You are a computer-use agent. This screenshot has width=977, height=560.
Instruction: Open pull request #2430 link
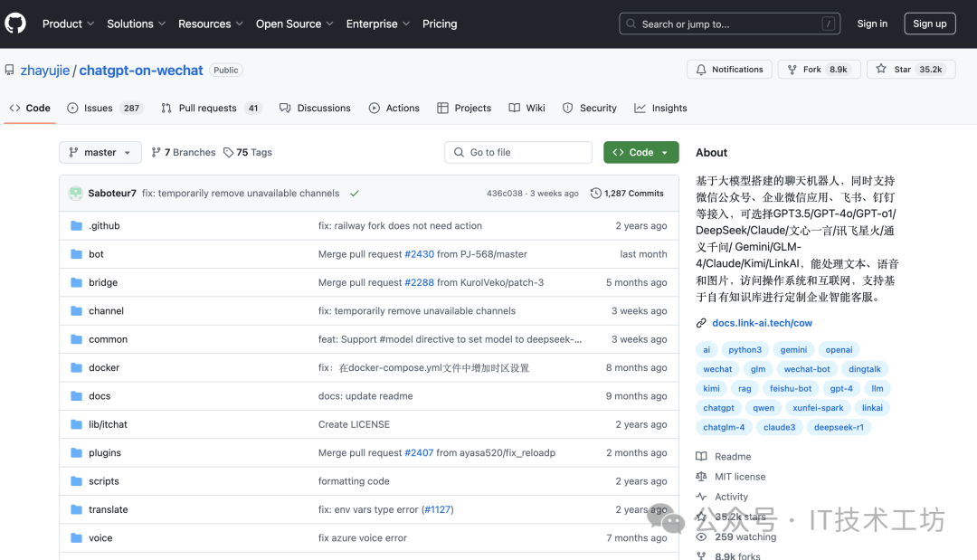pos(420,254)
